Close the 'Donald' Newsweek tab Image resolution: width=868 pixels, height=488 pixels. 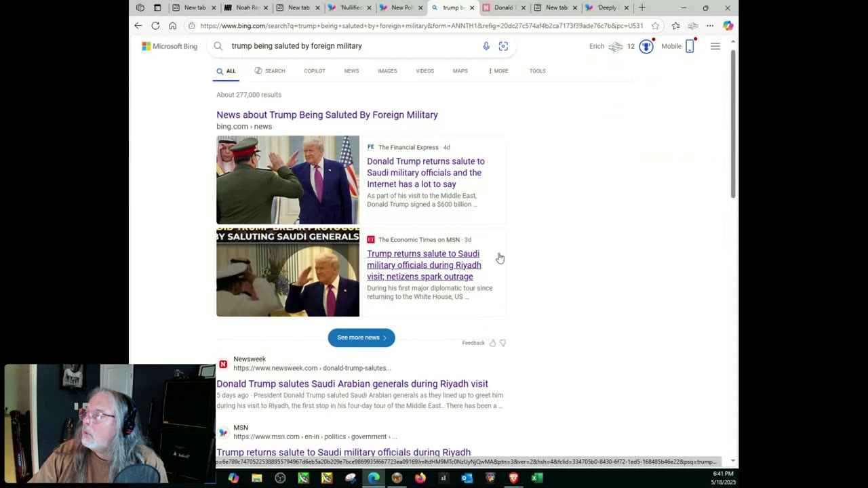(523, 7)
